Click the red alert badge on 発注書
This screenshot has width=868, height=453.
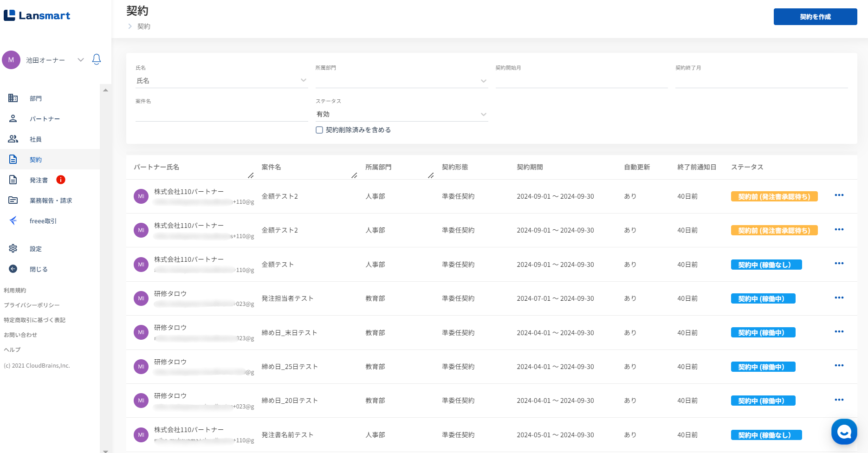click(61, 180)
